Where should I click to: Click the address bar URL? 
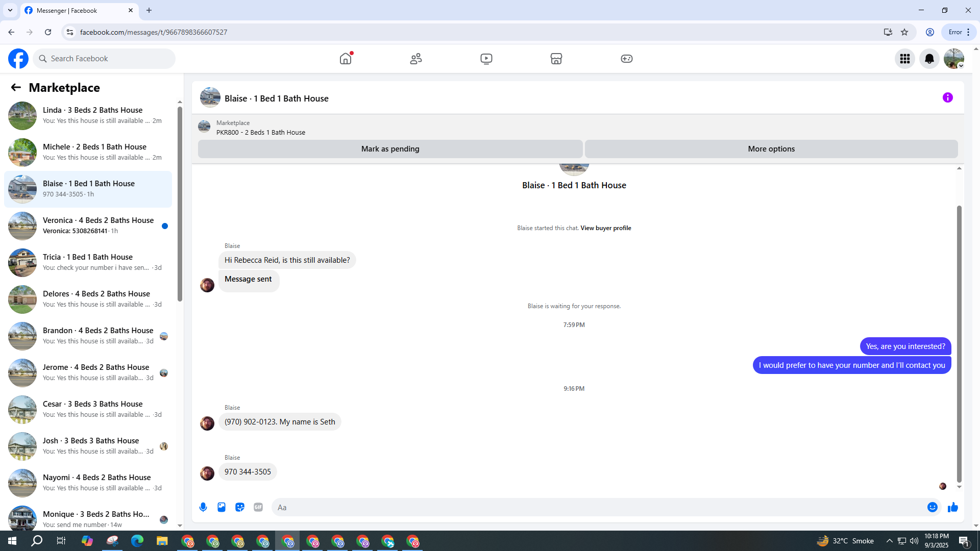154,32
